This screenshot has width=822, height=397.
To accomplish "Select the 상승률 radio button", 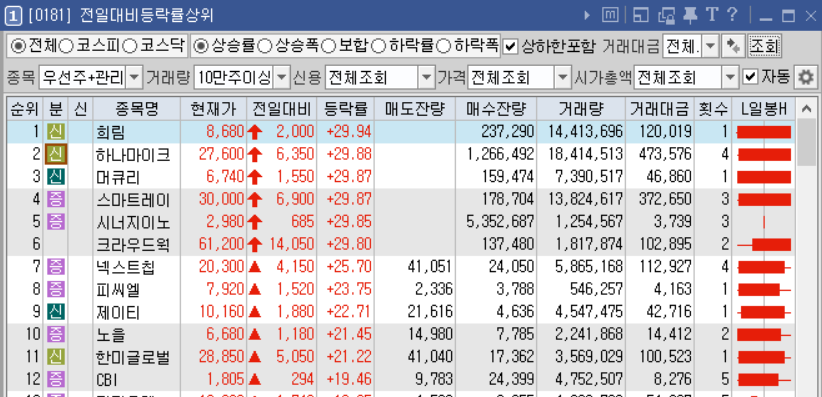I will (200, 47).
